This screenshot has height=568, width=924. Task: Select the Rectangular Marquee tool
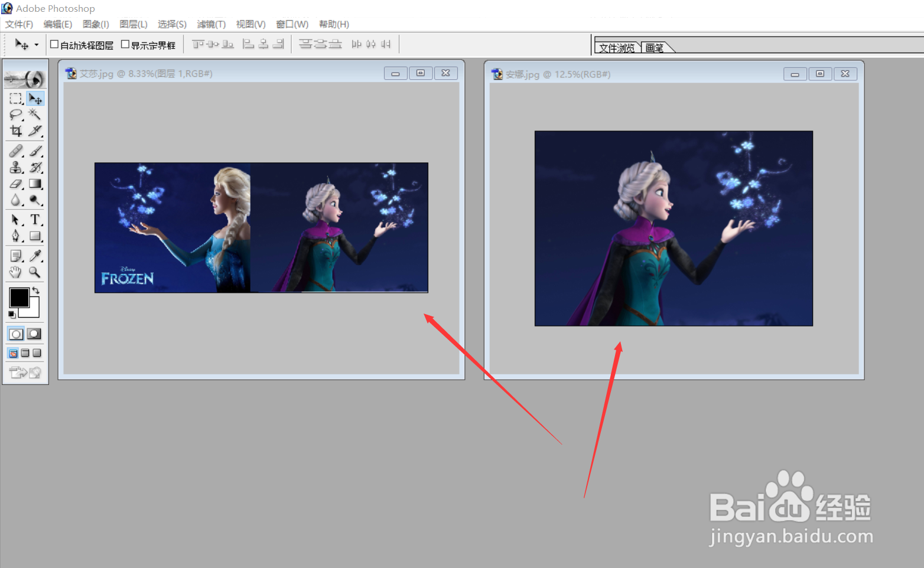(x=16, y=99)
